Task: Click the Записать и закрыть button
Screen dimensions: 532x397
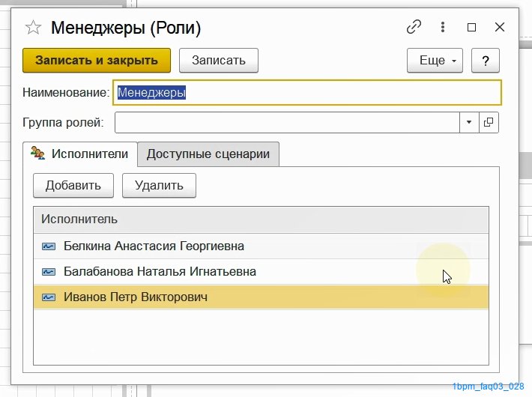Action: (97, 61)
